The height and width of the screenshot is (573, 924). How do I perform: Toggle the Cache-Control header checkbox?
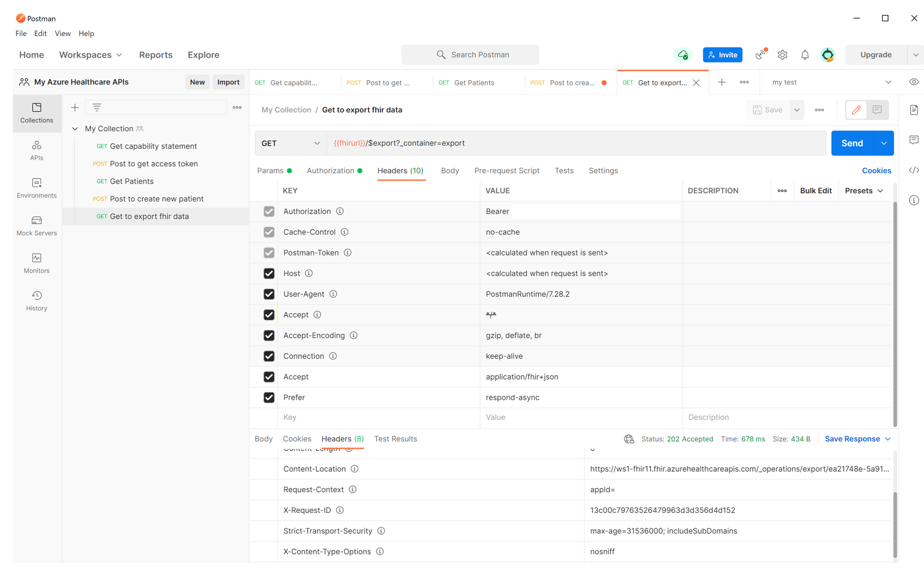(x=269, y=232)
